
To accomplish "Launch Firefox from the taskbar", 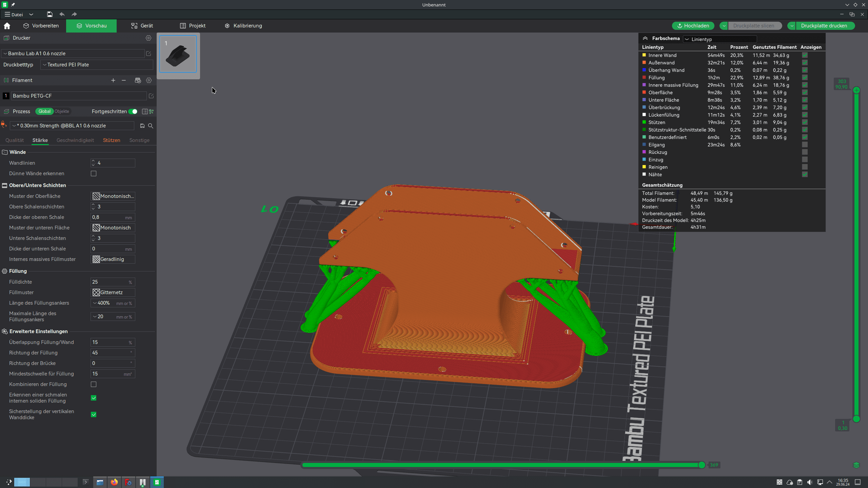I will point(114,482).
